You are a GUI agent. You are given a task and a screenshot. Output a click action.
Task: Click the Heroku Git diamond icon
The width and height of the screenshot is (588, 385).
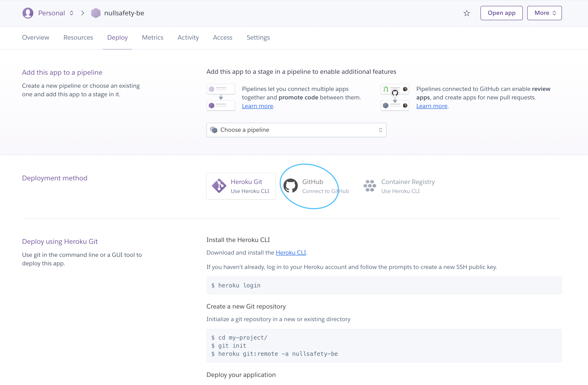[219, 186]
